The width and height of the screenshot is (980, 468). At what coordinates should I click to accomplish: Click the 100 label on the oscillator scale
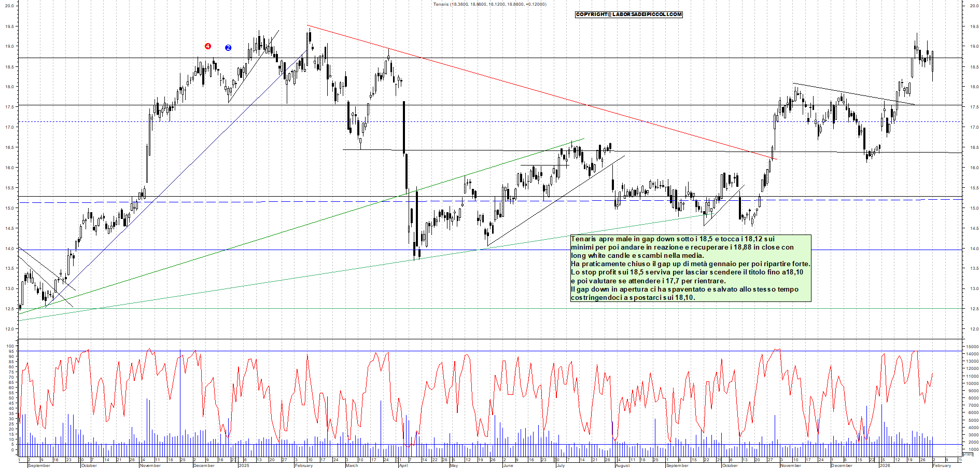pos(10,346)
